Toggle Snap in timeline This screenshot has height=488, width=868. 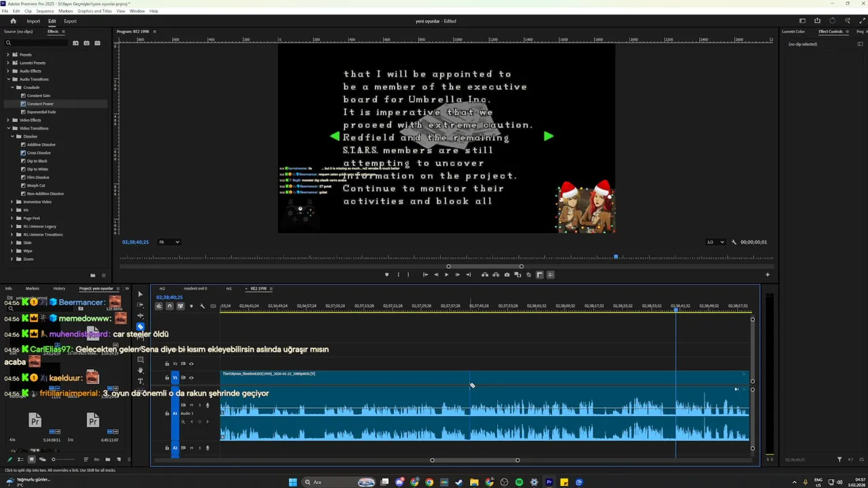(x=170, y=306)
